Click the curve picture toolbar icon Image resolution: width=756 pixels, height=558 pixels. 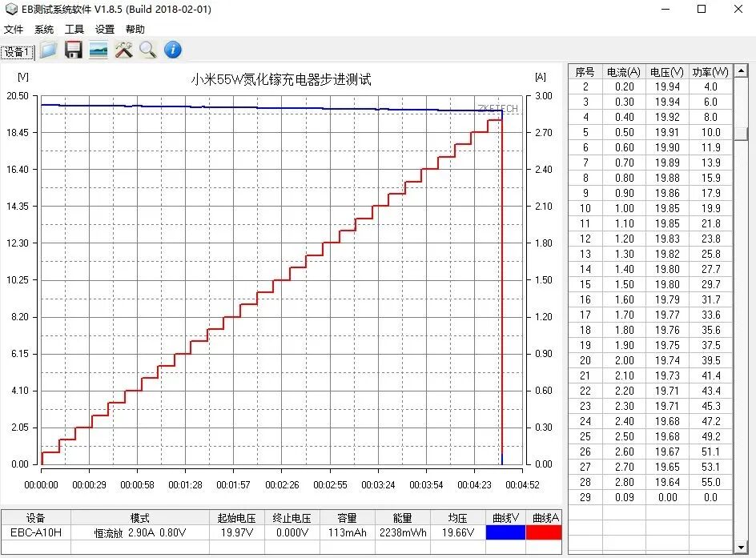(x=99, y=50)
